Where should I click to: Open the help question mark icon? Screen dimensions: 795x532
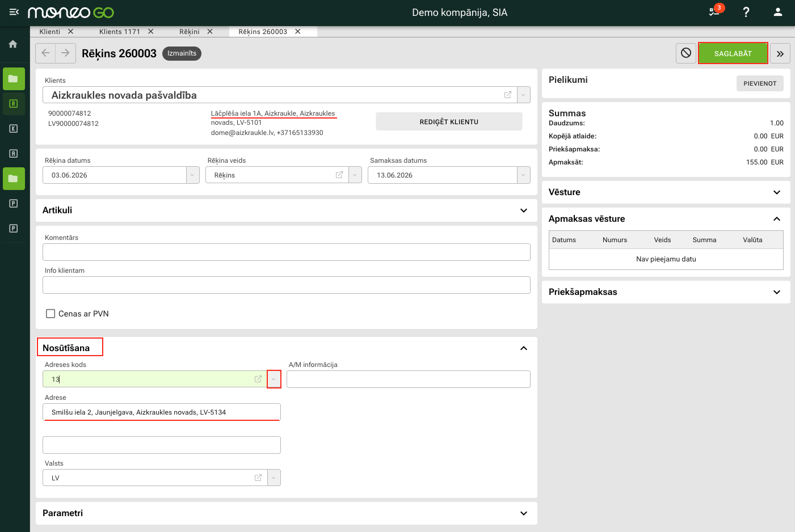746,12
